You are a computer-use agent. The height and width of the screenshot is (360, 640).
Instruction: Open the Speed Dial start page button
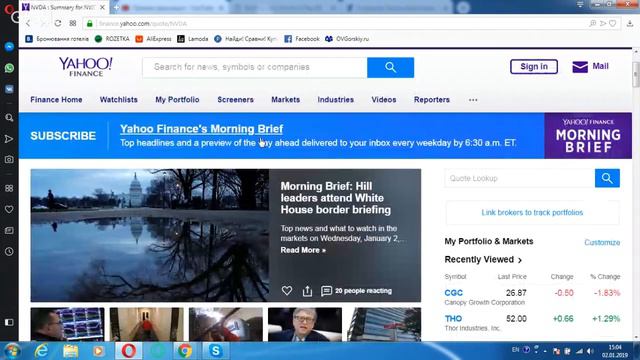click(73, 24)
